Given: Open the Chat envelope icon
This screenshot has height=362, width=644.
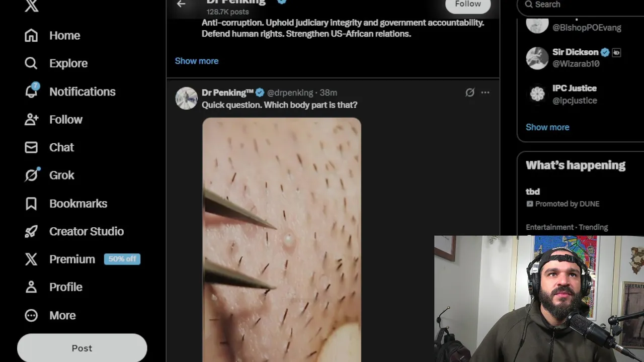Looking at the screenshot, I should coord(31,147).
